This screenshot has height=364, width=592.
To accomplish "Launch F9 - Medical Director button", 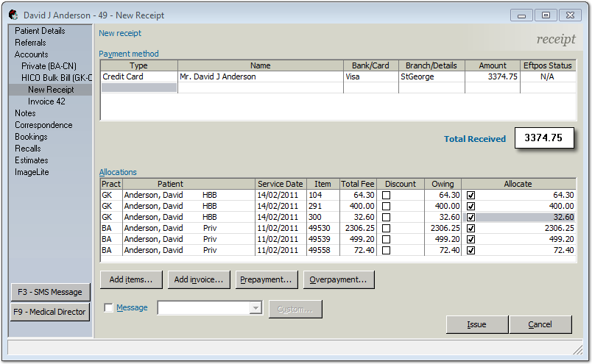I will tap(50, 312).
